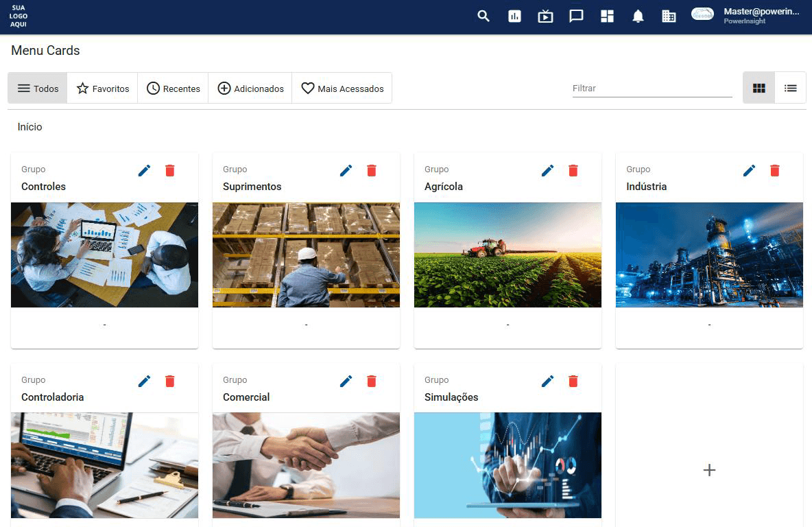Open the Indústria refinery image
Viewport: 812px width, 527px height.
pyautogui.click(x=709, y=255)
